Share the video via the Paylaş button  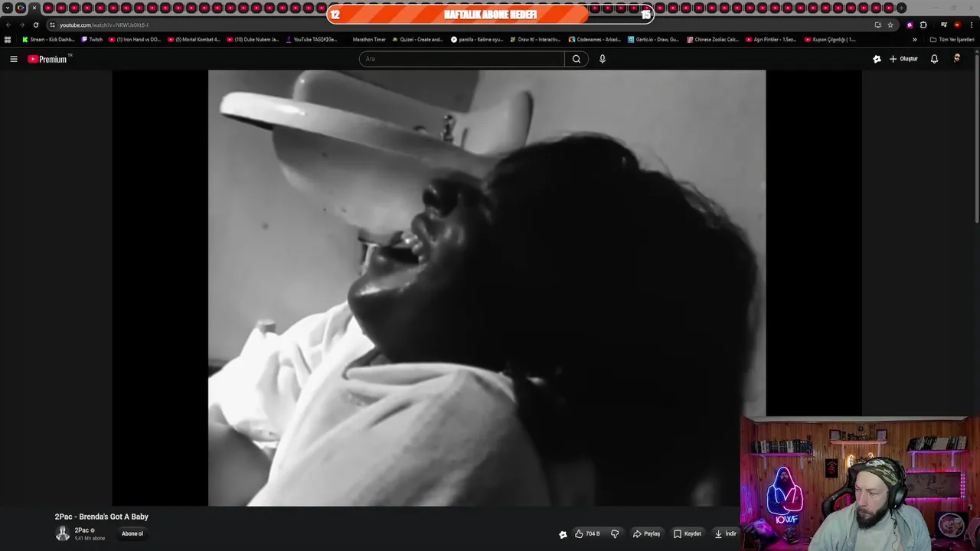click(646, 534)
